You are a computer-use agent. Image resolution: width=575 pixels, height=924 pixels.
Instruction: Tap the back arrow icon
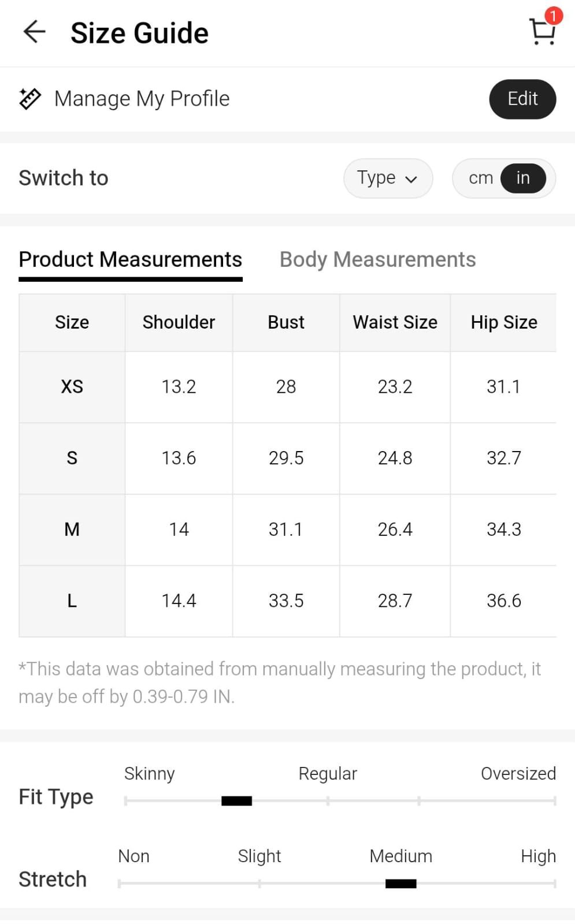click(34, 32)
